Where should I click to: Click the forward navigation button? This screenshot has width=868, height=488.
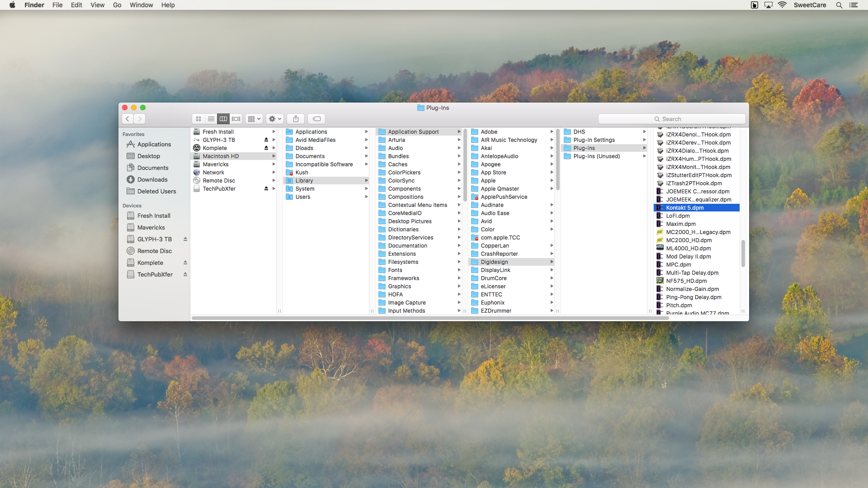coord(140,118)
